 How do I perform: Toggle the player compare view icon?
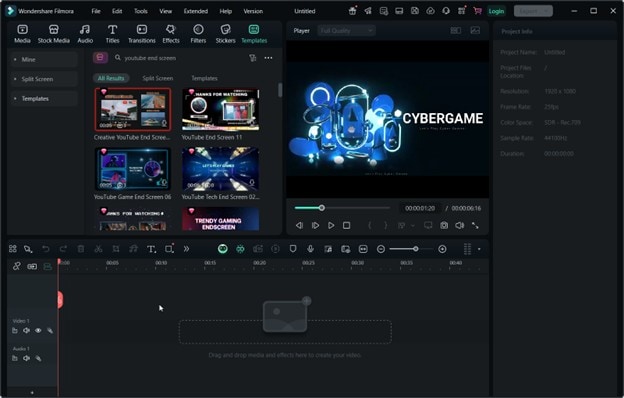coord(456,31)
